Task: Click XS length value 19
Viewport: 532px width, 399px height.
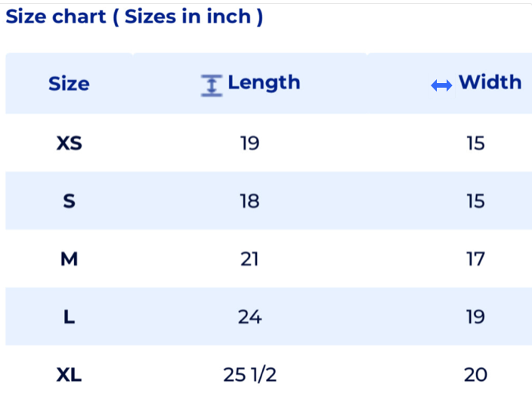Action: coord(249,143)
